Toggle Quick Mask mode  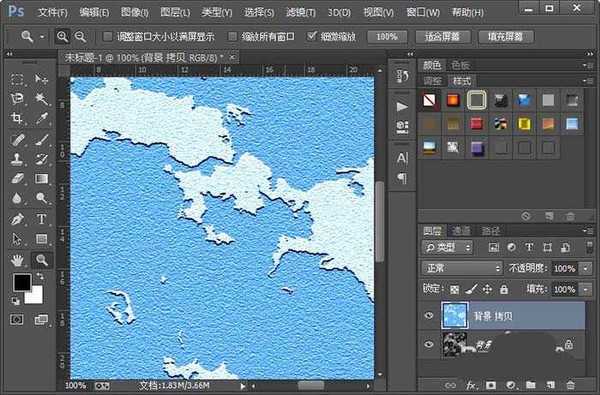point(16,320)
